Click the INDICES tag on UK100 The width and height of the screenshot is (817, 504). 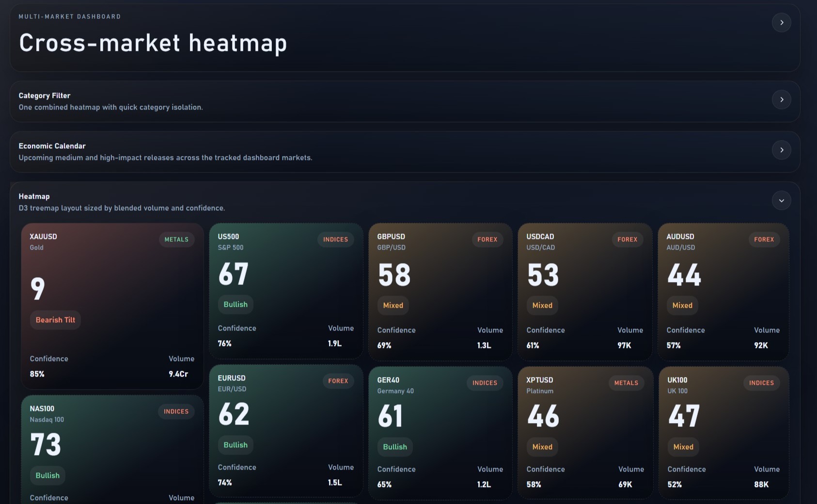point(761,383)
